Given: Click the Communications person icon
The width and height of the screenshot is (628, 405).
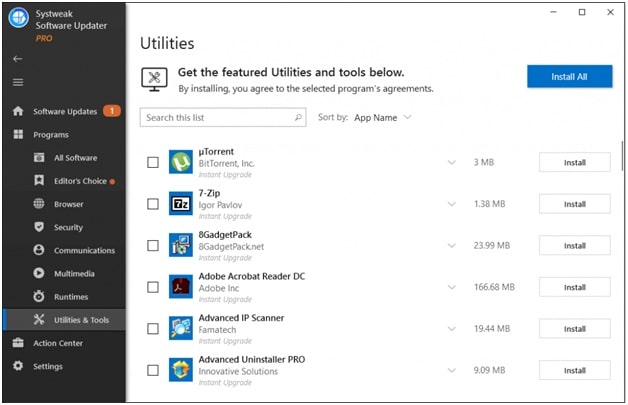Looking at the screenshot, I should [x=39, y=250].
